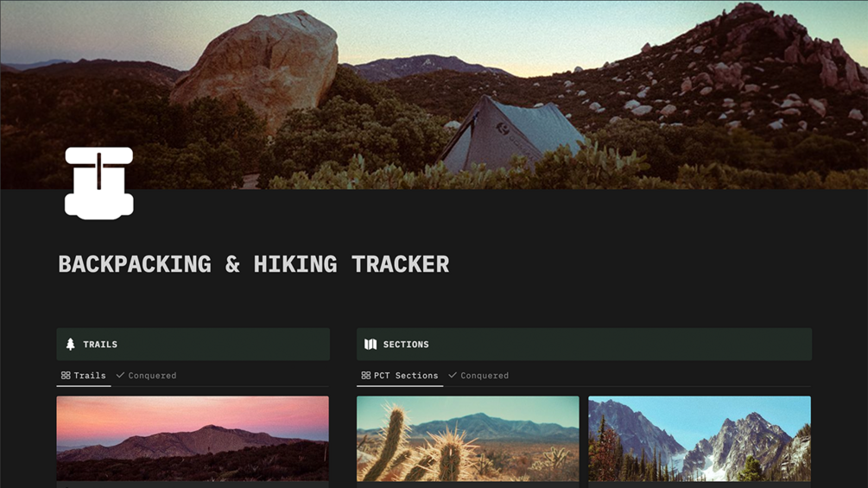Open the pink sunset mountain trail card
The image size is (868, 488).
193,438
